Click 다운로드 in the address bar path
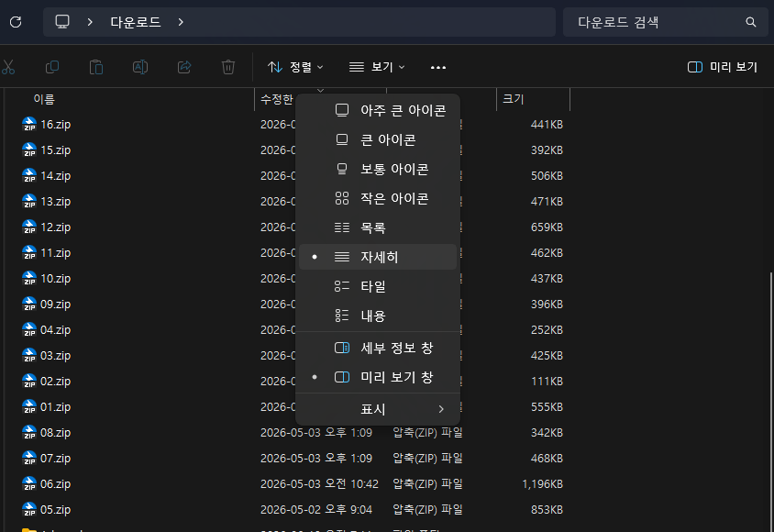The width and height of the screenshot is (774, 532). click(135, 22)
